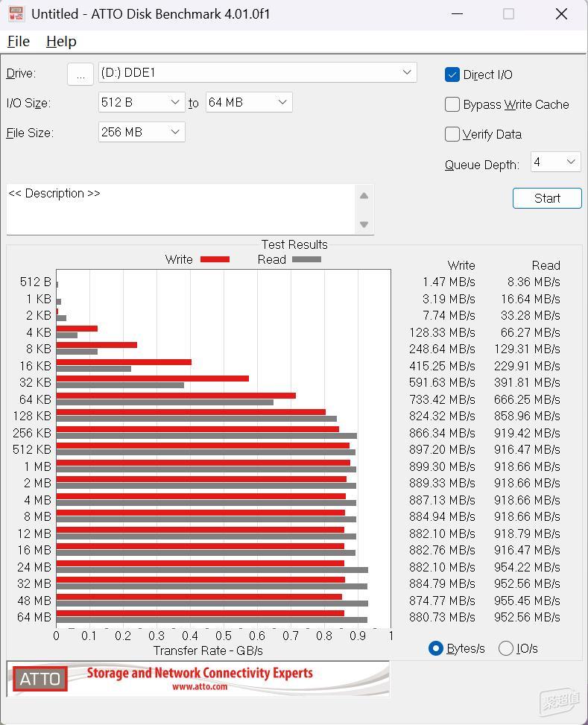Maximize the benchmark window
The width and height of the screenshot is (588, 725).
(508, 14)
